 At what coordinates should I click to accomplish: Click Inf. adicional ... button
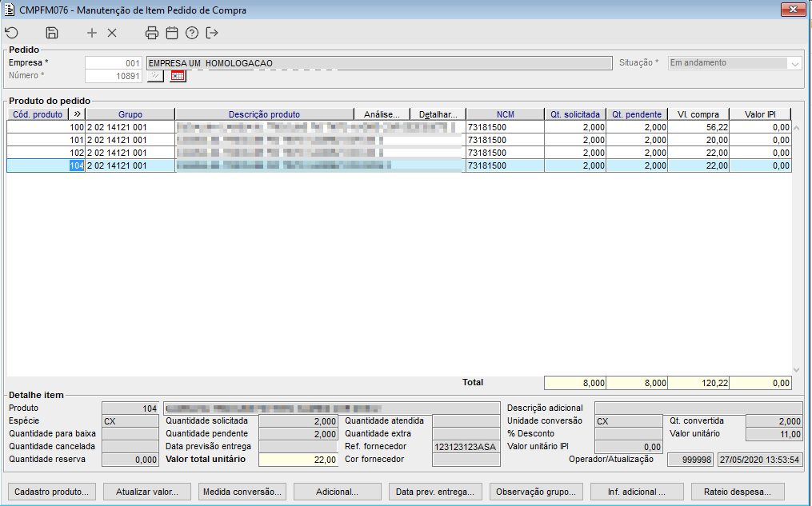(x=637, y=492)
